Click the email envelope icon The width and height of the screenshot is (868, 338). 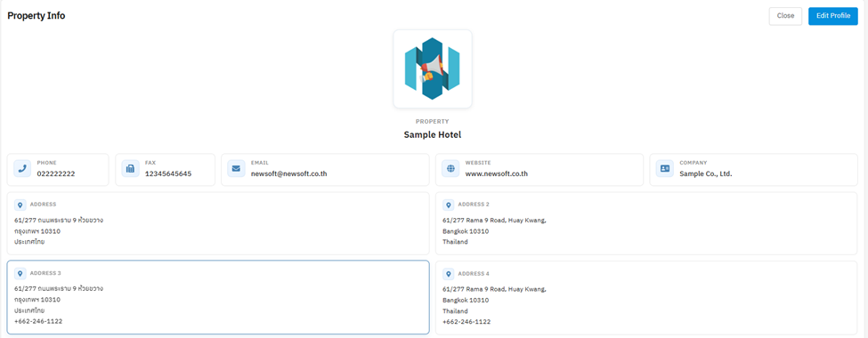pyautogui.click(x=236, y=169)
